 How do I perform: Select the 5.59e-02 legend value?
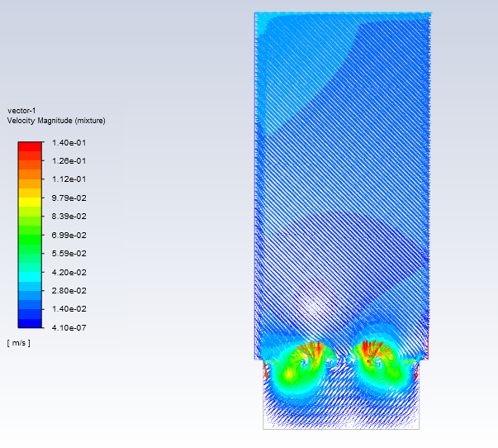69,254
